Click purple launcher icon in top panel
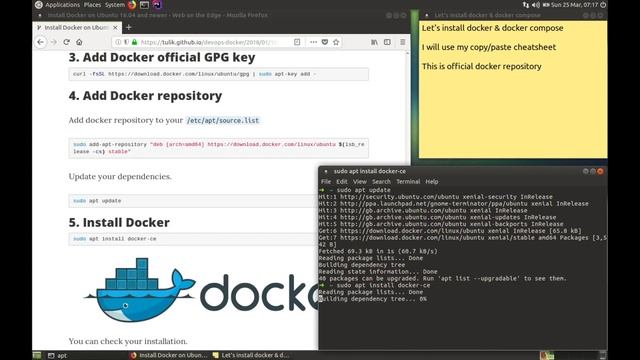 157,5
